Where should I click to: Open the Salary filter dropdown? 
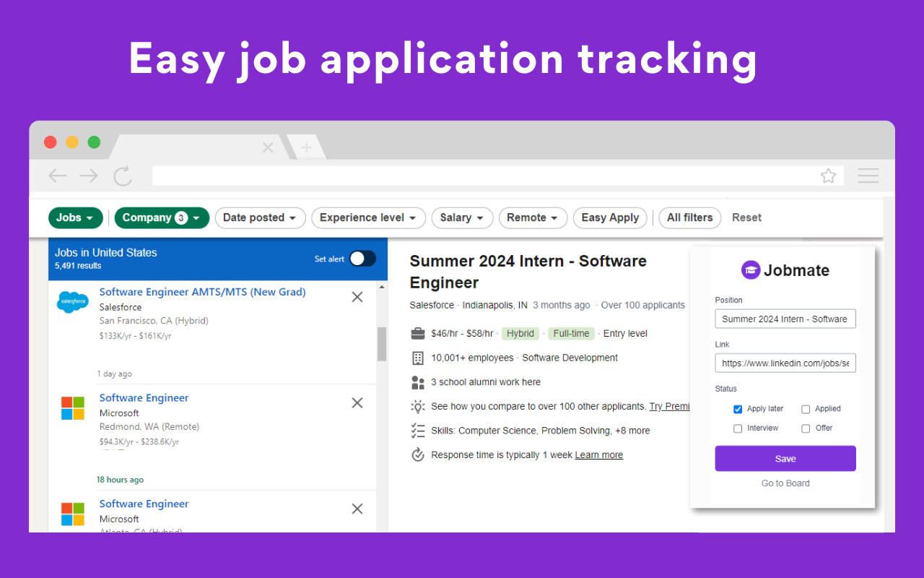tap(462, 217)
